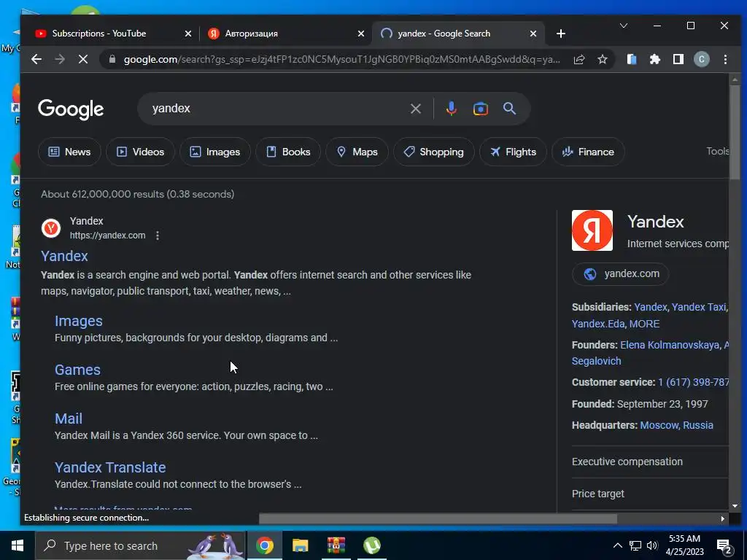Close the yandex - Google Search tab
747x560 pixels.
tap(533, 34)
